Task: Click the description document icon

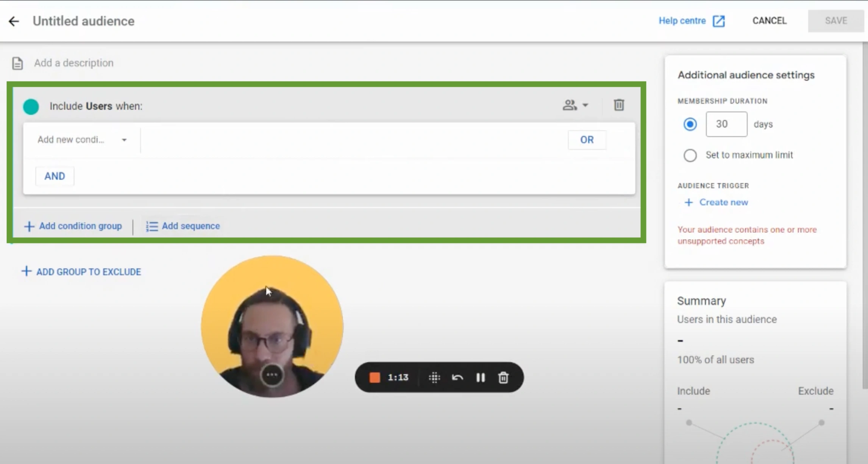Action: [x=17, y=63]
